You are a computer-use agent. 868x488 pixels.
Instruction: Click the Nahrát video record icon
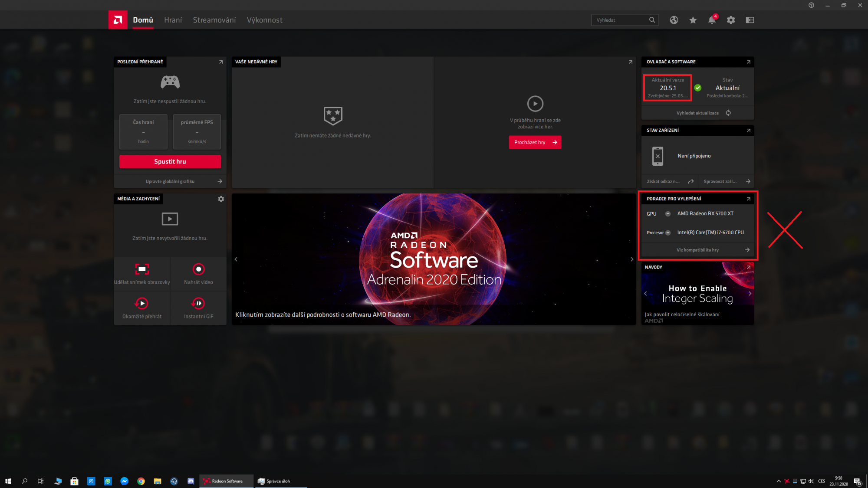click(198, 269)
